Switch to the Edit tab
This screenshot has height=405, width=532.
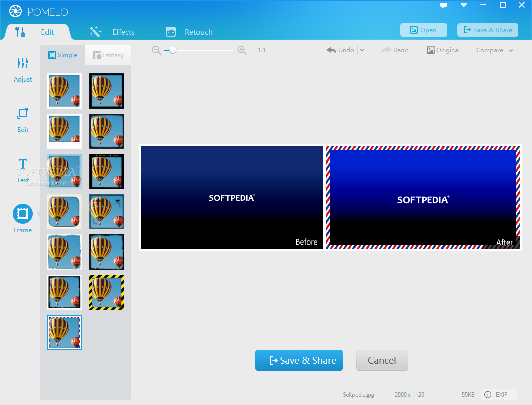[x=37, y=32]
